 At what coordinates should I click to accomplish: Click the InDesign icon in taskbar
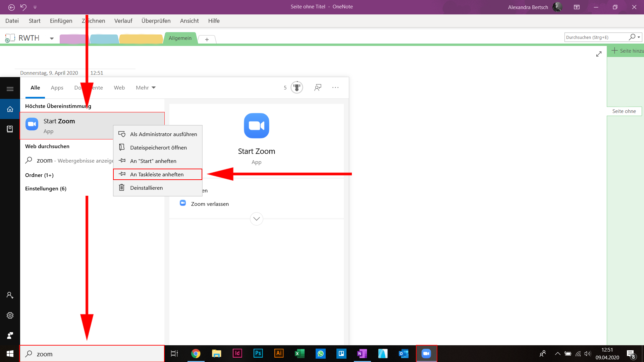click(236, 353)
